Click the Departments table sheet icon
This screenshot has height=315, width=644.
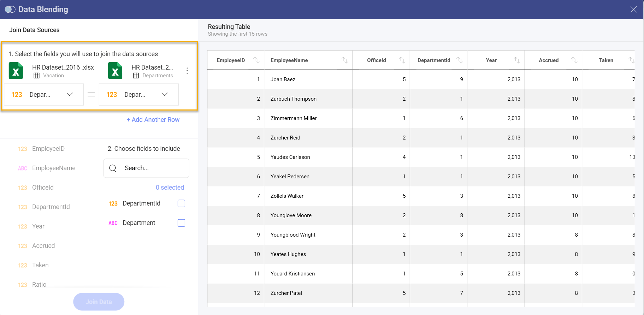(x=136, y=76)
